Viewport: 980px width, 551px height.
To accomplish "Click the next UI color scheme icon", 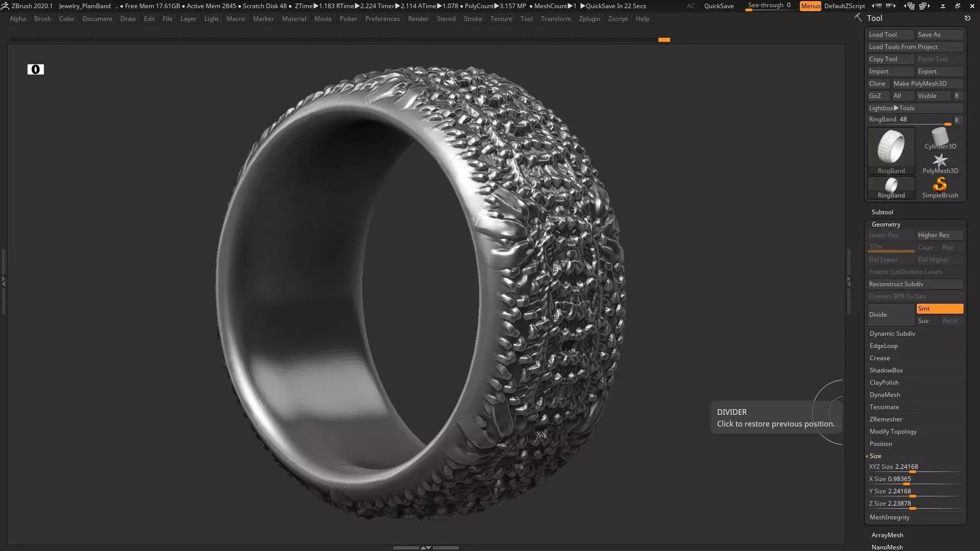I will [x=891, y=6].
